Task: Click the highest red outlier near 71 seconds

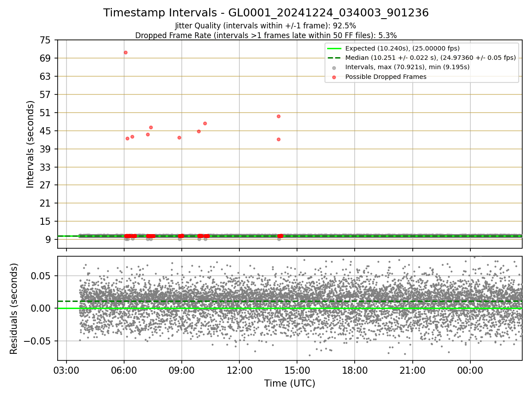Action: coord(125,52)
